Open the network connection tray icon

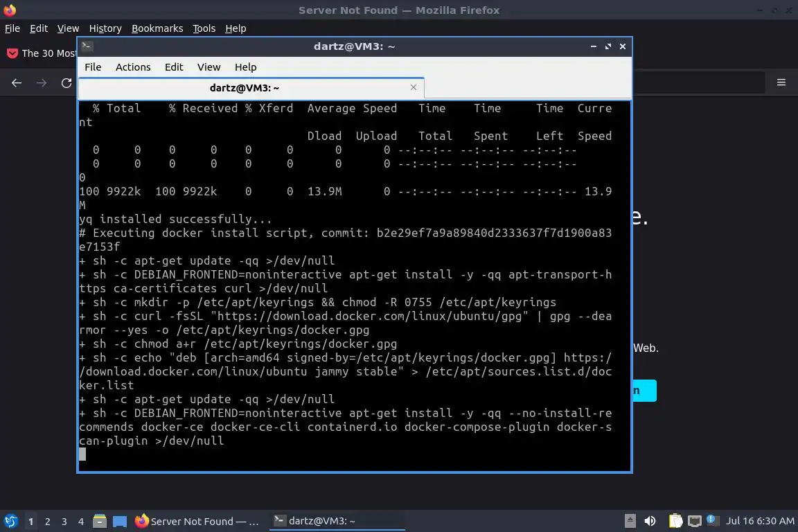(x=694, y=521)
